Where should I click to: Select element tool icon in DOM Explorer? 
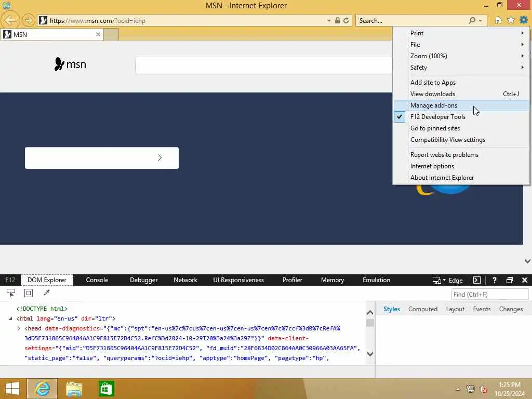pos(11,293)
